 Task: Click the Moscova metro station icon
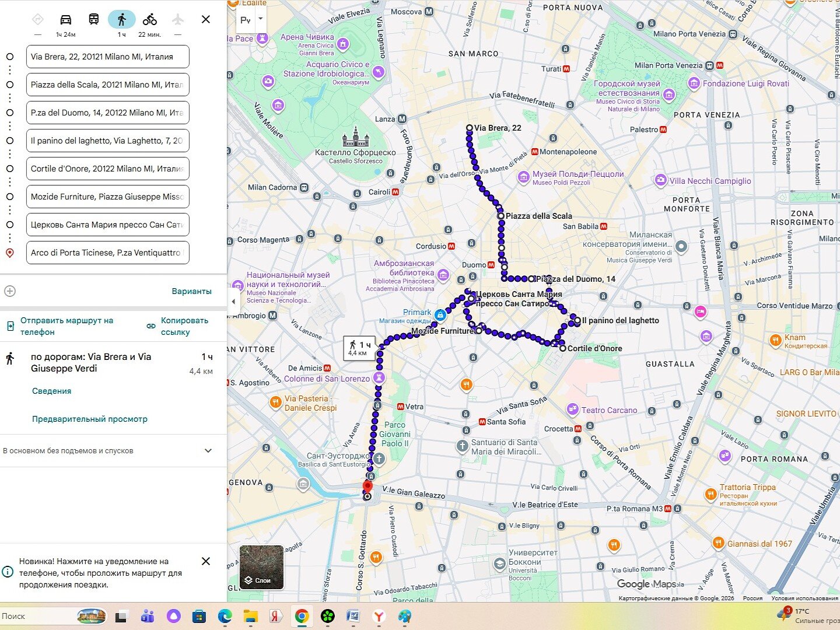pos(429,12)
